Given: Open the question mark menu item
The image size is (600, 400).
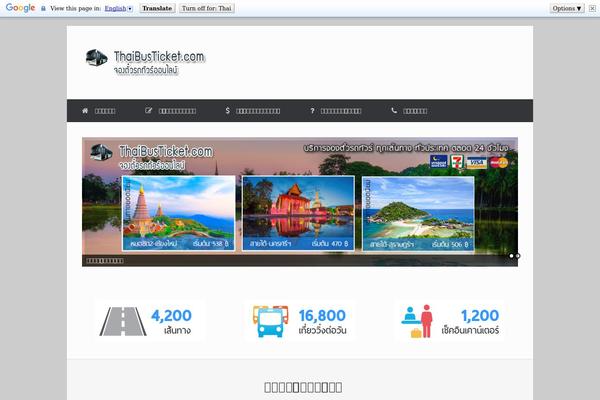Looking at the screenshot, I should 336,111.
